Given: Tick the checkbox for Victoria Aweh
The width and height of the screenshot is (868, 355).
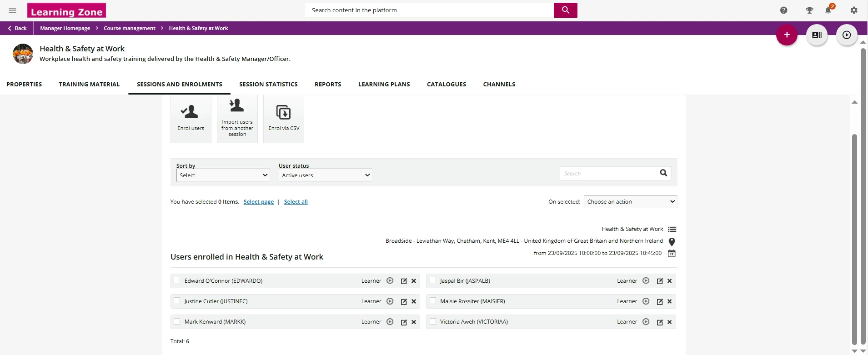Looking at the screenshot, I should pyautogui.click(x=433, y=321).
